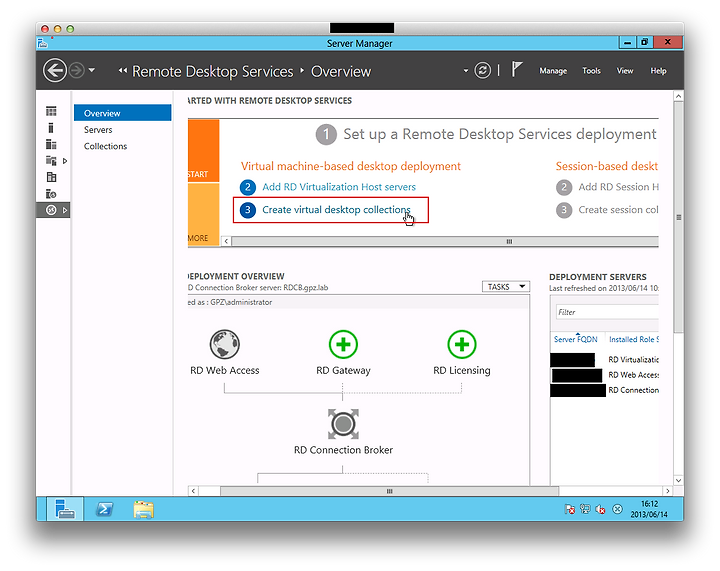720x571 pixels.
Task: Select the RD Virtualization server row
Action: click(604, 359)
